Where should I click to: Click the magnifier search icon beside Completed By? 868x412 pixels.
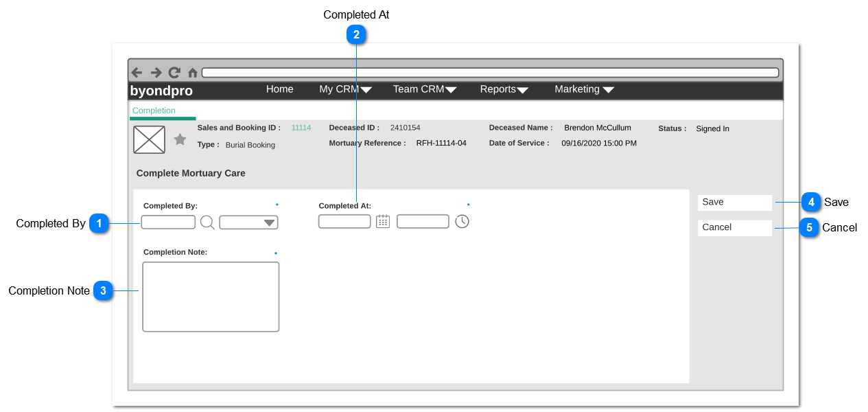(x=207, y=222)
